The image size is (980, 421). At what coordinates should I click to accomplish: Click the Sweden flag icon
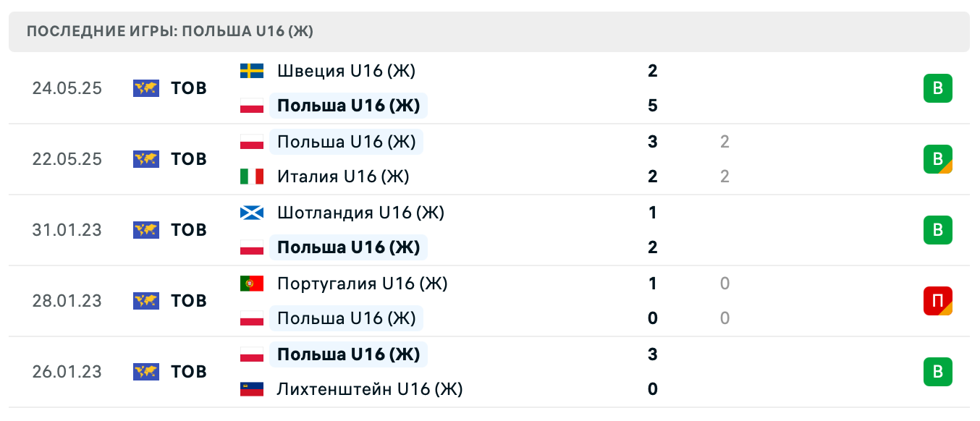click(x=251, y=71)
